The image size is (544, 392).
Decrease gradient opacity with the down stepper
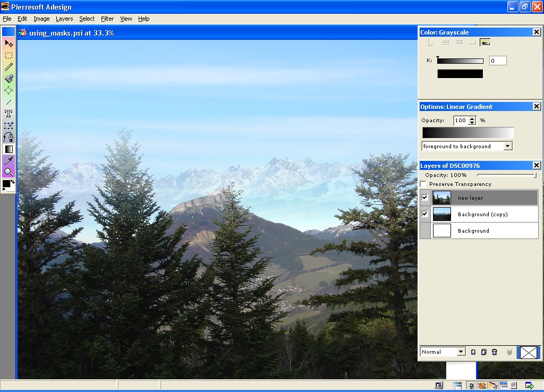pyautogui.click(x=472, y=123)
